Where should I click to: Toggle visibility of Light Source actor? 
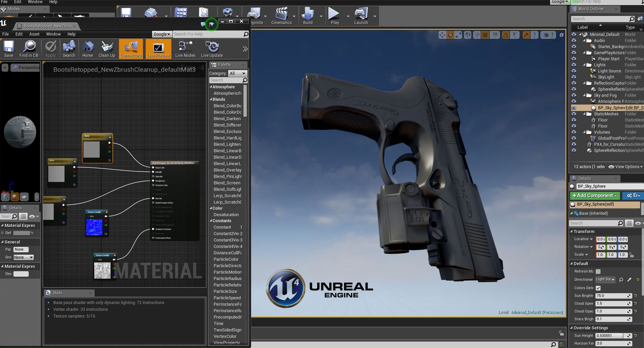pyautogui.click(x=574, y=71)
